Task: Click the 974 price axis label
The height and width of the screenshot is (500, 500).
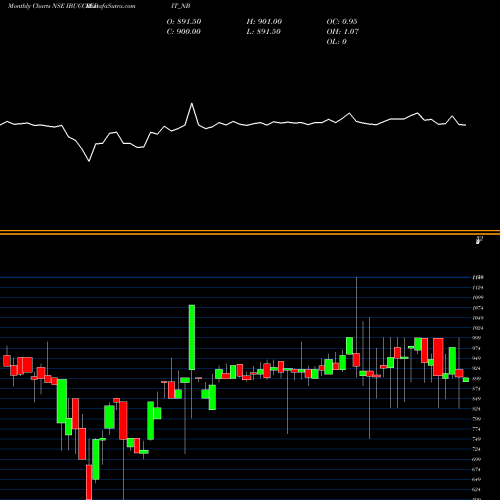Action: (477, 348)
